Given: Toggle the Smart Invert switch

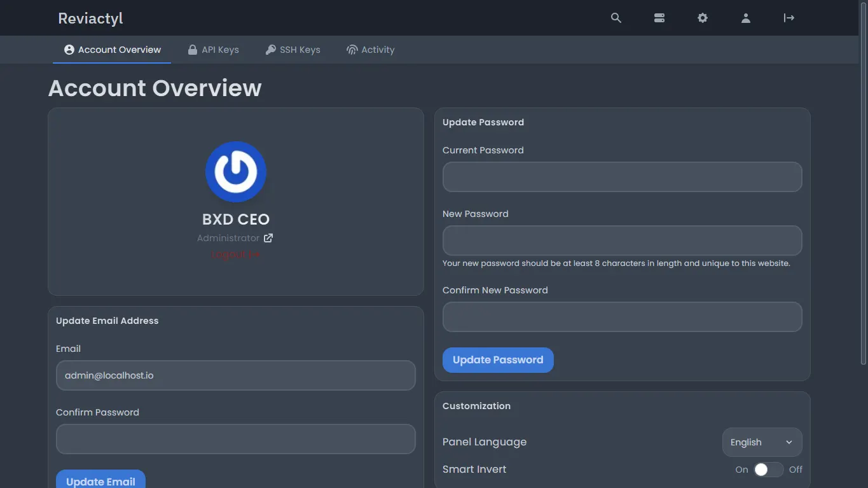Looking at the screenshot, I should pos(768,470).
